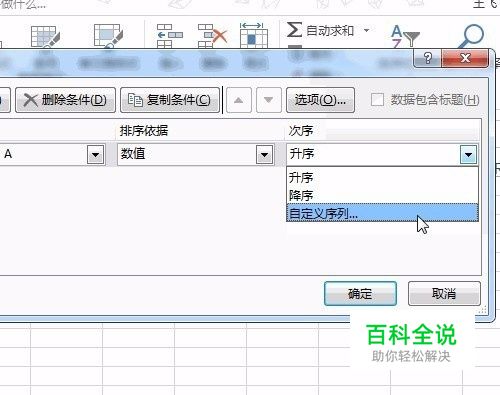The height and width of the screenshot is (395, 500).
Task: Toggle the 数据包含标题(H) checkbox
Action: tap(378, 99)
